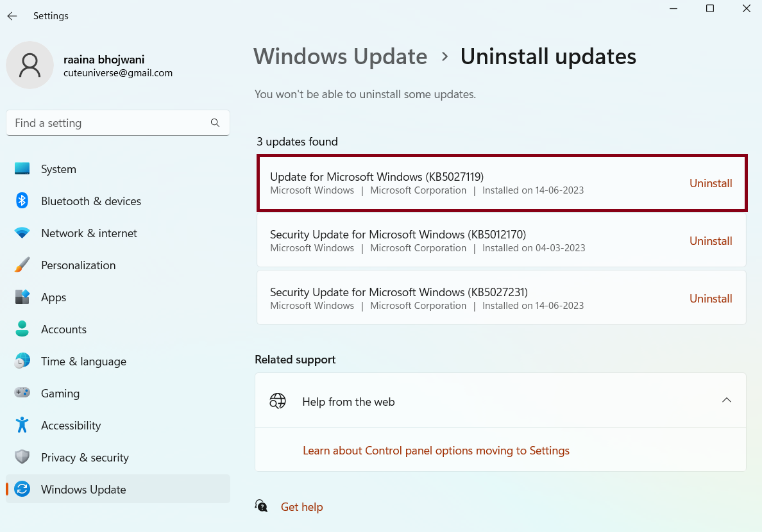Click the Personalization paintbrush icon
The height and width of the screenshot is (532, 762).
coord(22,265)
